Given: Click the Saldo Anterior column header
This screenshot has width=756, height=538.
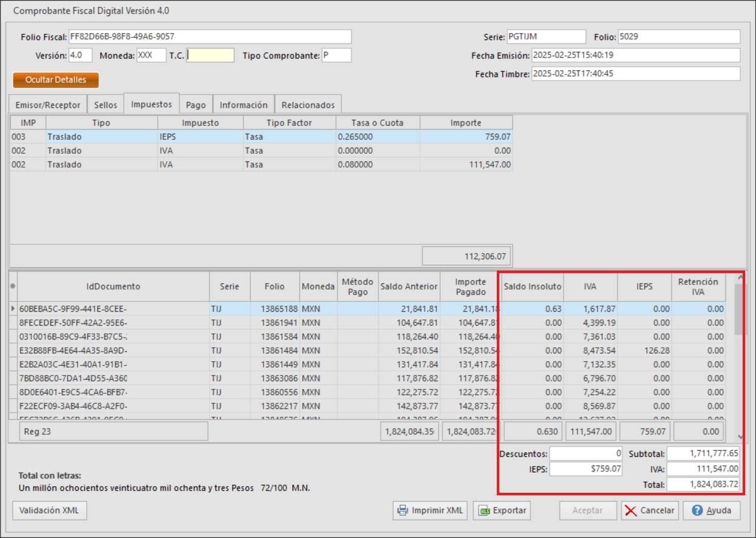Looking at the screenshot, I should (x=409, y=286).
